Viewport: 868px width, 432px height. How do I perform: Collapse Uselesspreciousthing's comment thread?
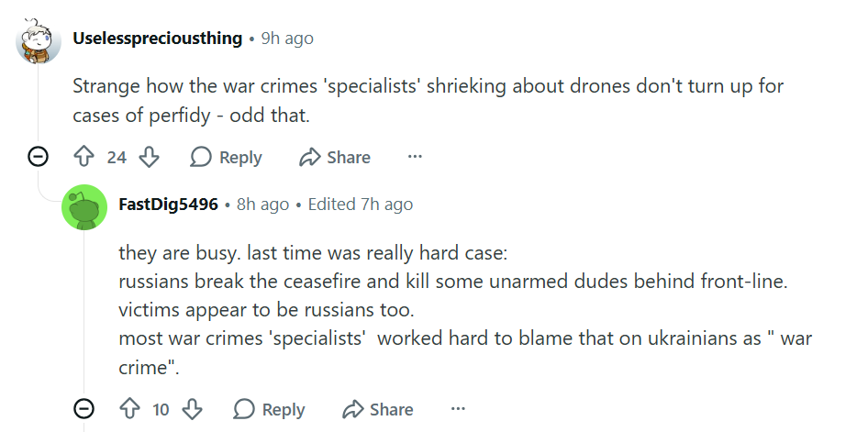39,158
